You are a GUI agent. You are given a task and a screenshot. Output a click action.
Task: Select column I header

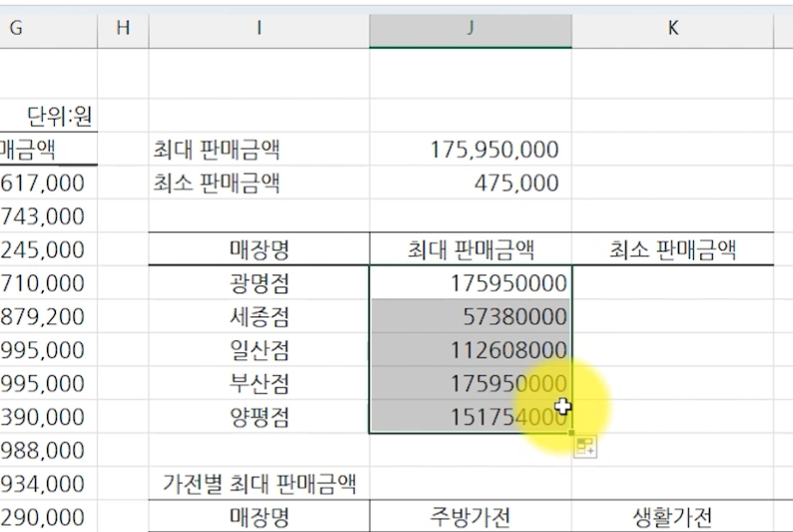[x=259, y=30]
